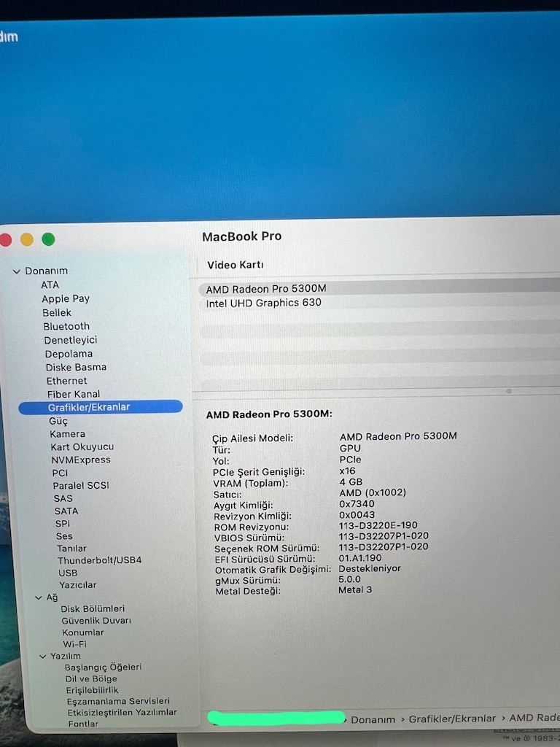Viewport: 560px width, 747px height.
Task: Select Yazıcılar printers entry
Action: point(77,585)
